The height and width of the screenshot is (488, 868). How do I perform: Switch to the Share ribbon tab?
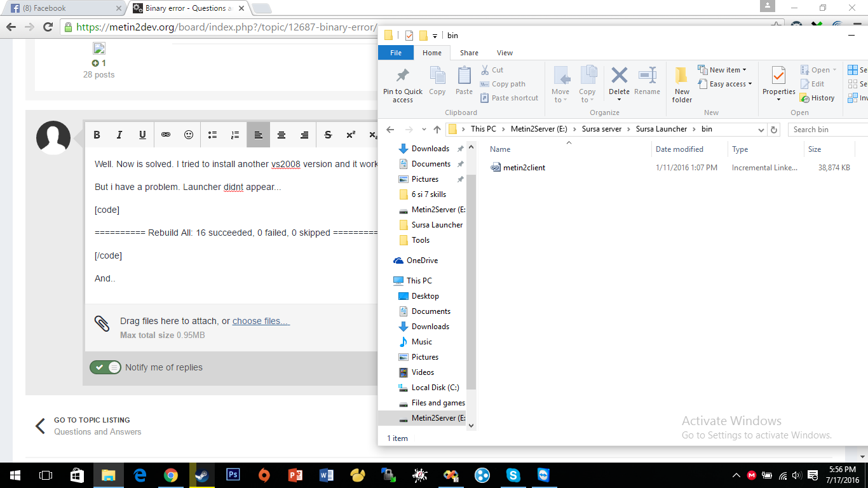[470, 53]
